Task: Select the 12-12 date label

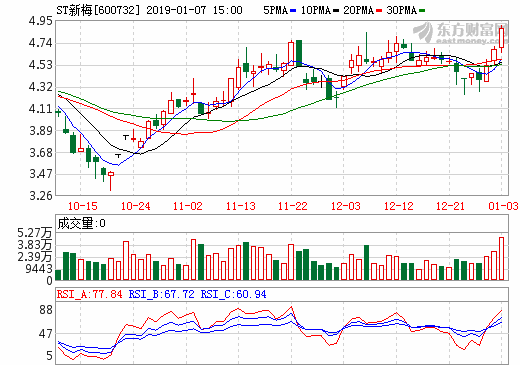Action: (x=399, y=206)
